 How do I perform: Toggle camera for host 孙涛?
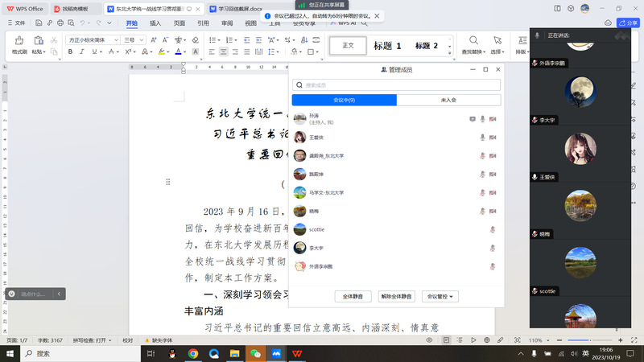(x=492, y=119)
